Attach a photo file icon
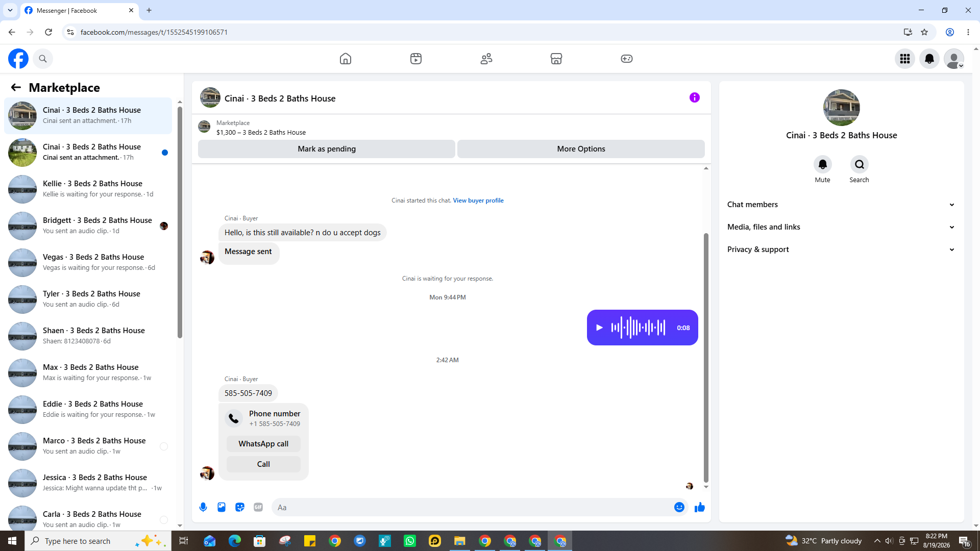Viewport: 980px width, 551px height. 222,507
